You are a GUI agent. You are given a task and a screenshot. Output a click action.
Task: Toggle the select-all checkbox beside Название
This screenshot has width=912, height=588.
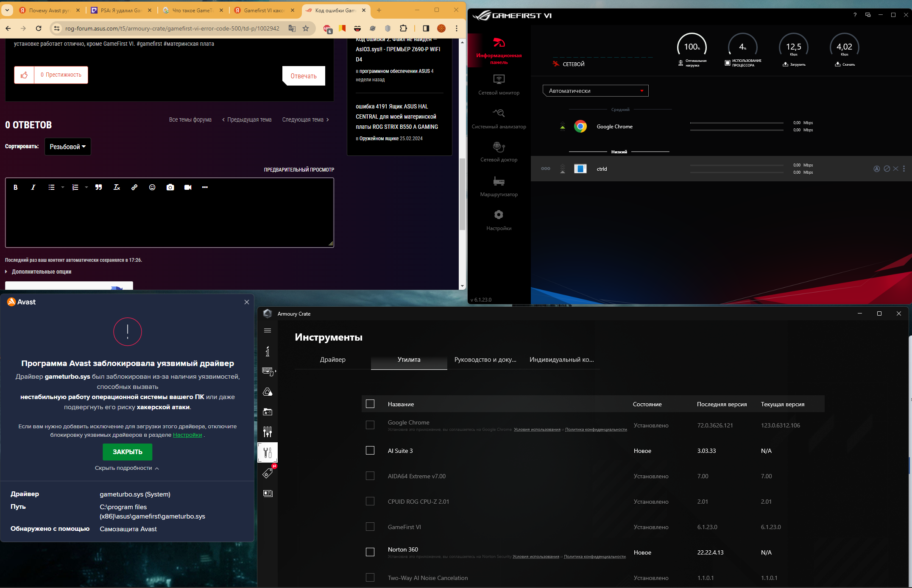pyautogui.click(x=370, y=404)
